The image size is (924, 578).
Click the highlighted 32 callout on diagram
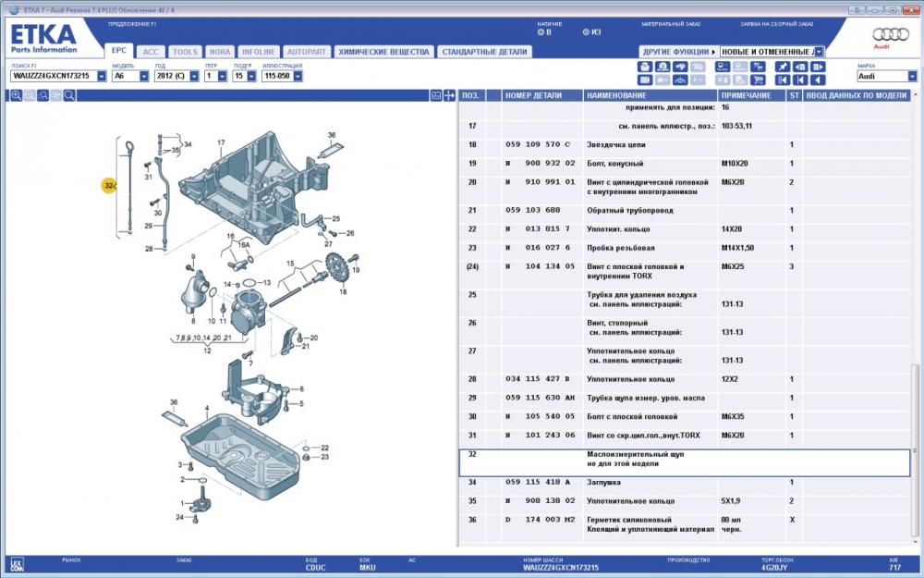pyautogui.click(x=109, y=186)
